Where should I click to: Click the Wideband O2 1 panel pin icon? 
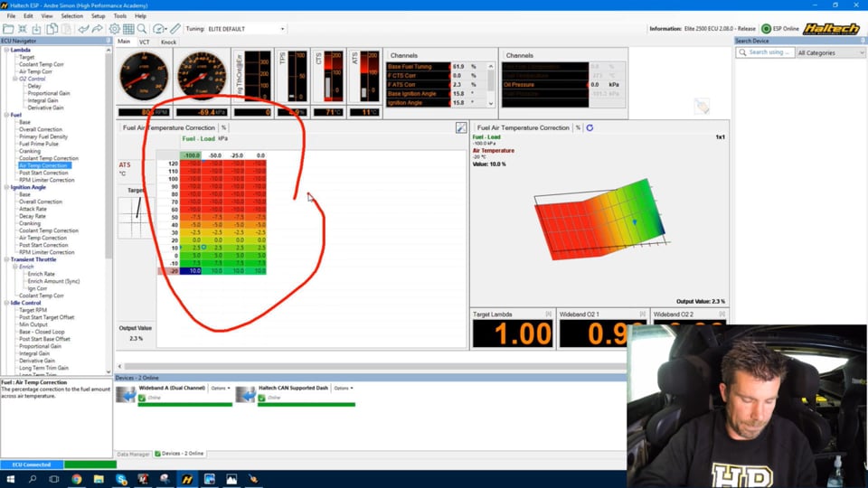point(643,314)
